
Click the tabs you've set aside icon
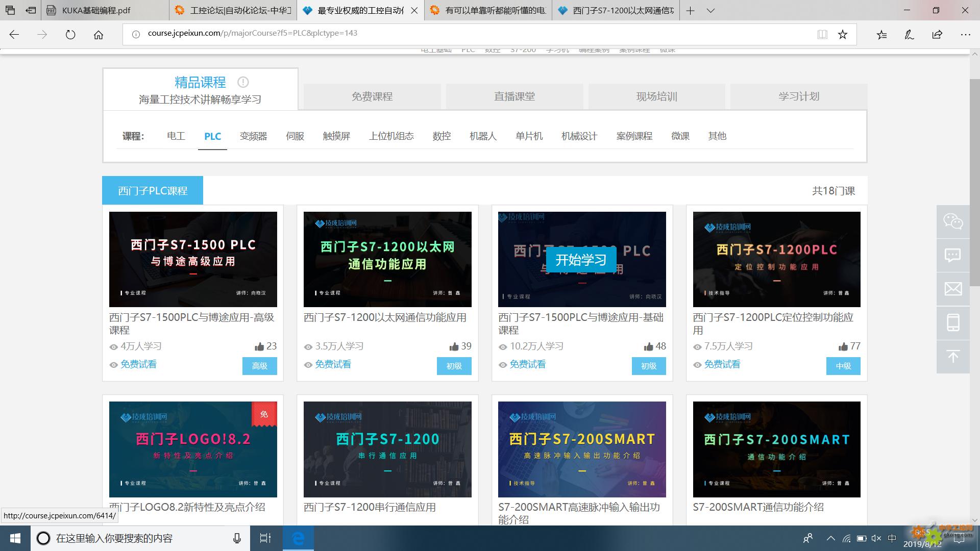10,10
